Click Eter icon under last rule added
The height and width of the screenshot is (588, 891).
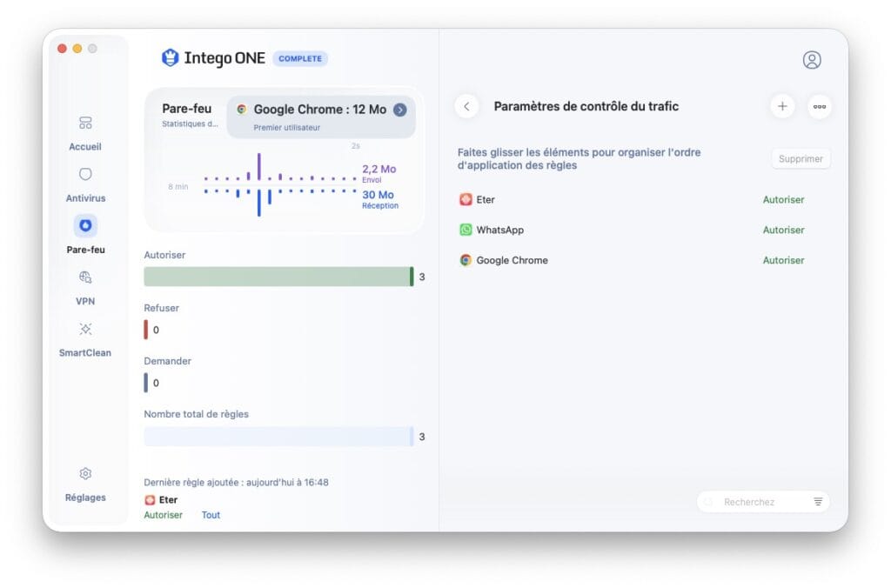click(150, 500)
